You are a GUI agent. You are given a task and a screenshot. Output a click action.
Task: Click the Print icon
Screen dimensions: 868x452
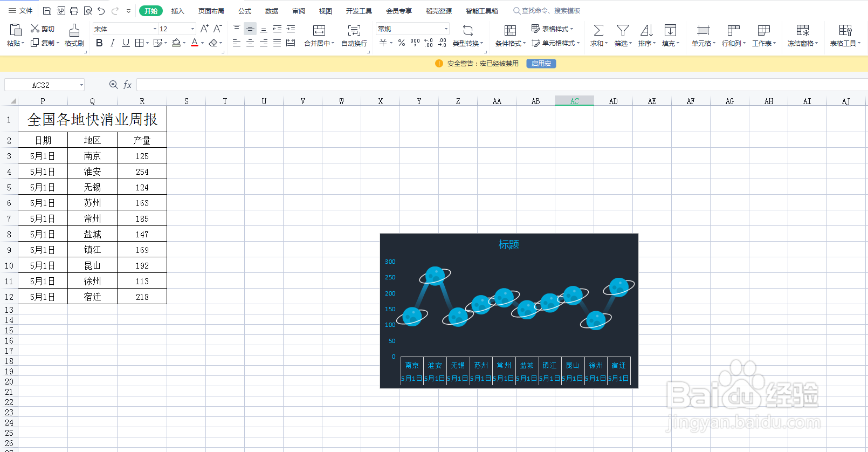[74, 11]
